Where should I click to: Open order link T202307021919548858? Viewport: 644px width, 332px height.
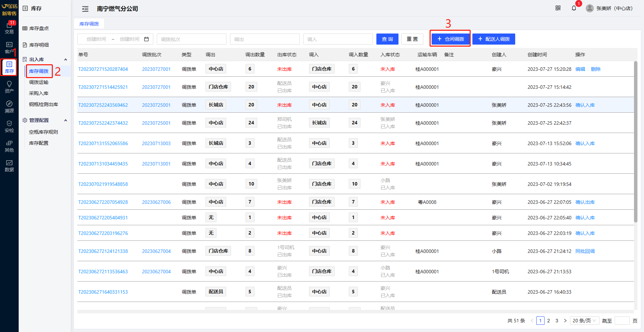[x=103, y=184]
